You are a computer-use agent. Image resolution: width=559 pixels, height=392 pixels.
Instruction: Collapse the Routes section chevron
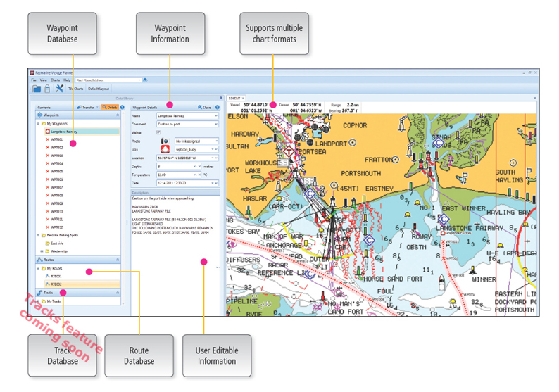point(118,260)
